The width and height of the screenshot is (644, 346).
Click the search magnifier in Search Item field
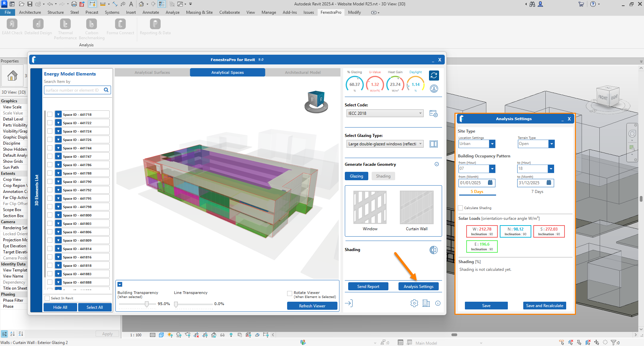(106, 90)
